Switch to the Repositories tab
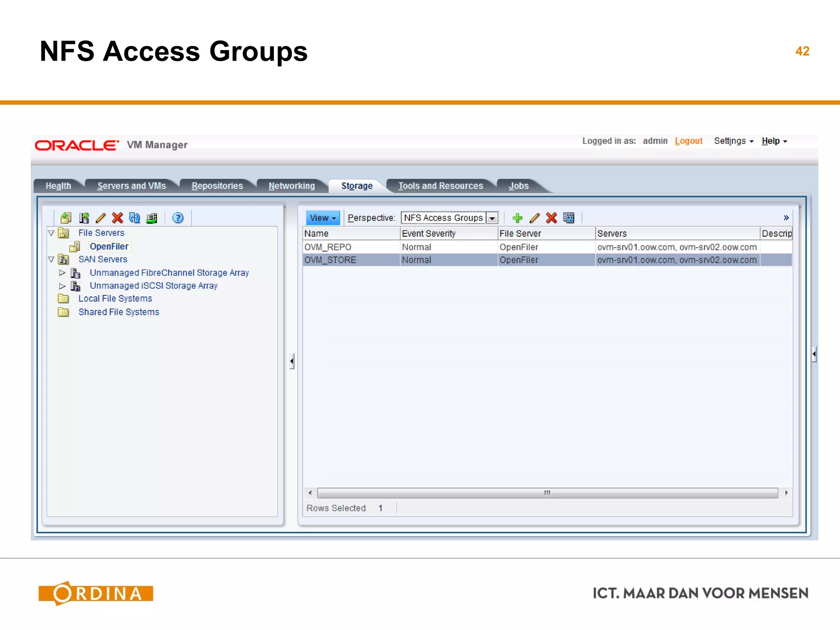The width and height of the screenshot is (840, 630). click(x=217, y=186)
